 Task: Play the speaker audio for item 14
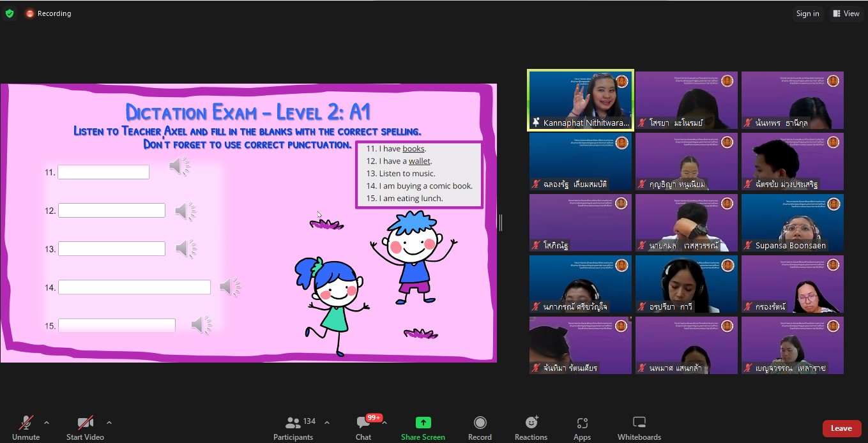(x=230, y=287)
